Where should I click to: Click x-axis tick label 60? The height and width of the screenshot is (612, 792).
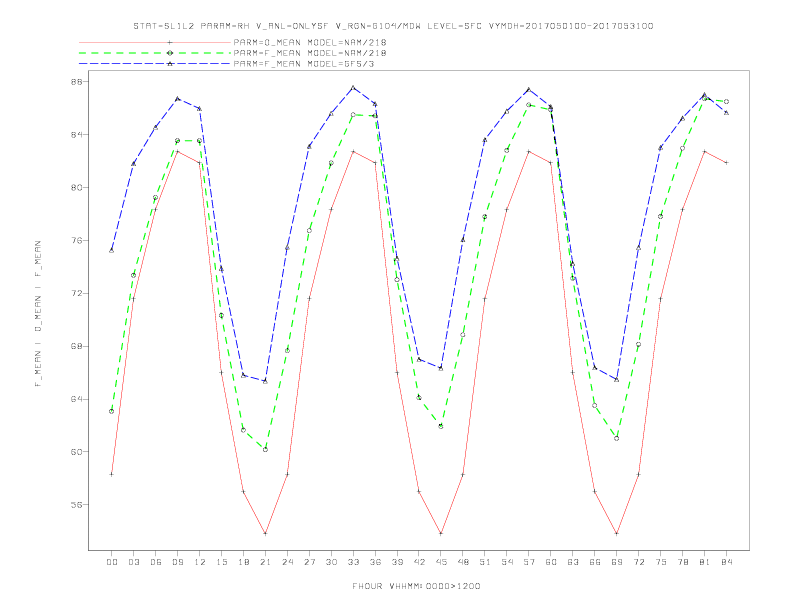551,562
